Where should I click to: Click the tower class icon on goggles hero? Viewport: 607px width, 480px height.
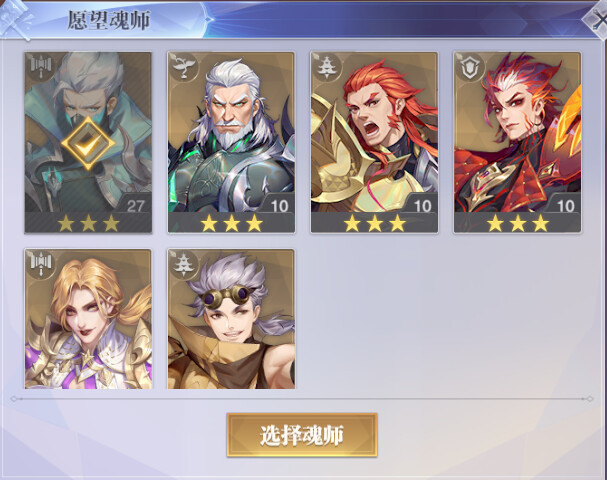tap(184, 264)
